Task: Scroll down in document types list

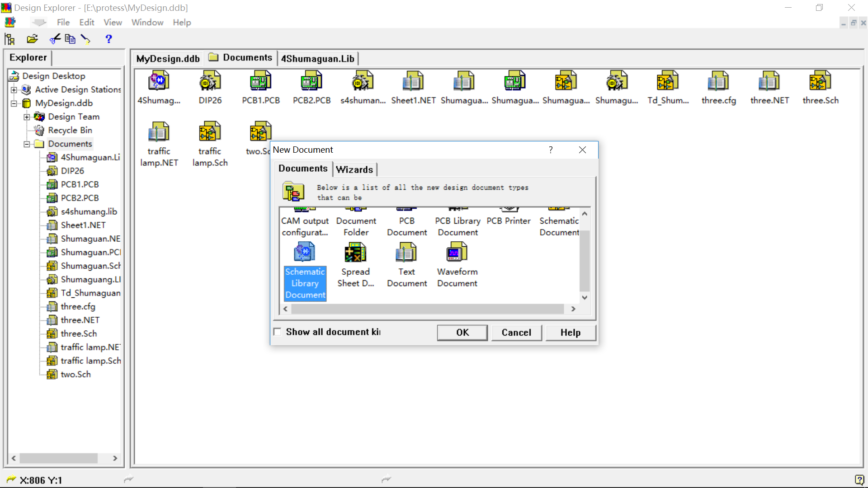Action: [585, 297]
